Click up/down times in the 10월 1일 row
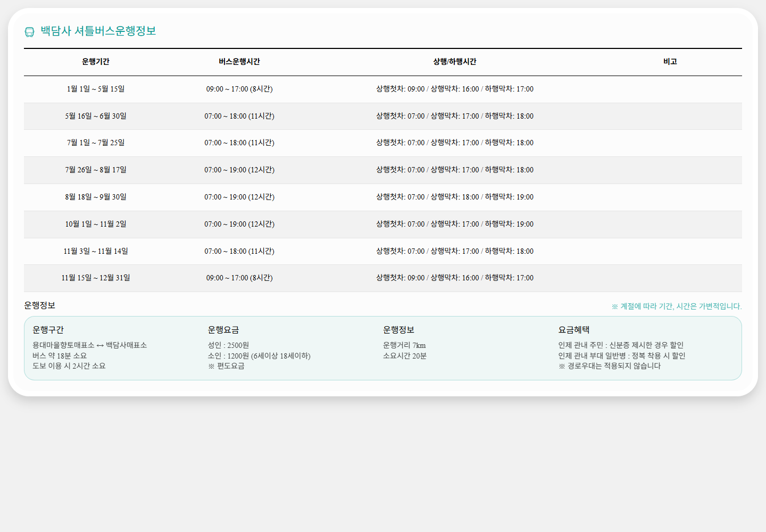Viewport: 766px width, 532px height. pyautogui.click(x=455, y=224)
